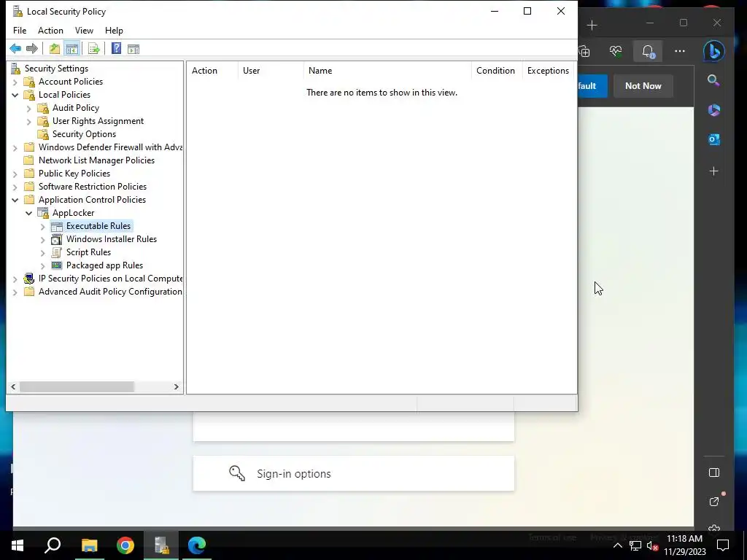Screen dimensions: 747x560
Task: Open Edge browser essentials heart icon
Action: (616, 51)
